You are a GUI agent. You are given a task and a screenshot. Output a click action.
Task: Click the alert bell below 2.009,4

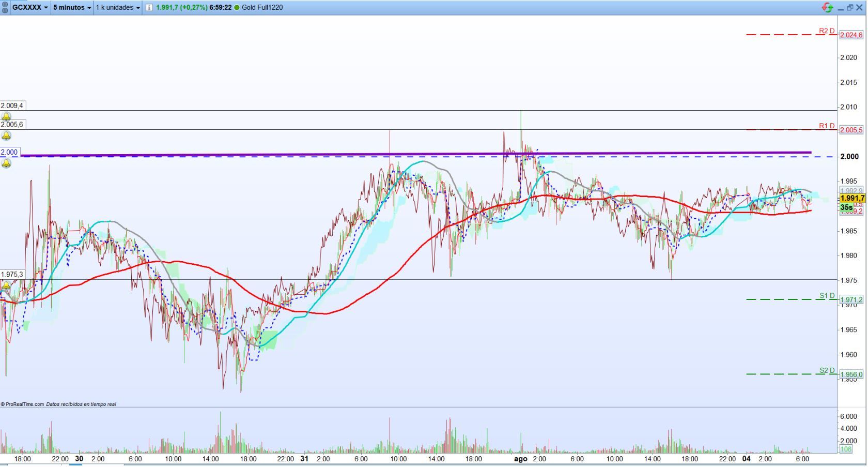tap(6, 116)
